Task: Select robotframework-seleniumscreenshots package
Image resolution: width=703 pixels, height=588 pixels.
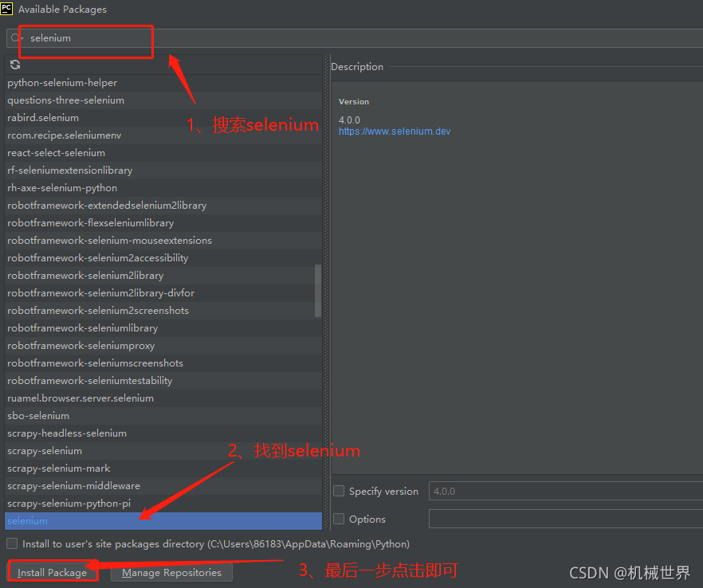Action: click(x=163, y=363)
